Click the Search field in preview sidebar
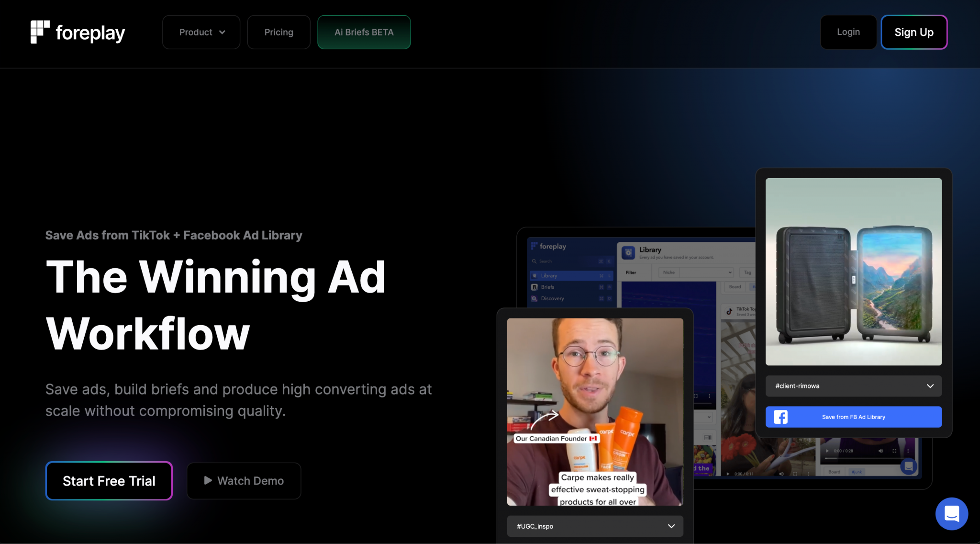Viewport: 980px width, 544px height. tap(571, 261)
